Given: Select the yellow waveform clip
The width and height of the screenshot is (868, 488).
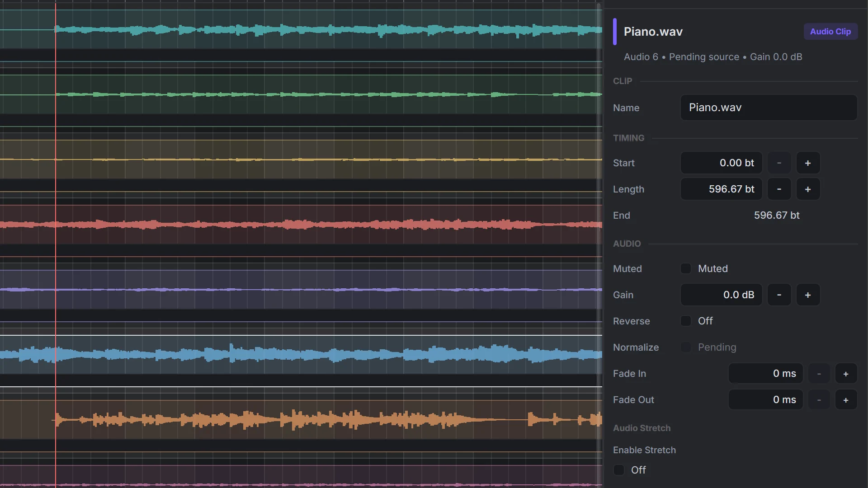Looking at the screenshot, I should coord(301,160).
